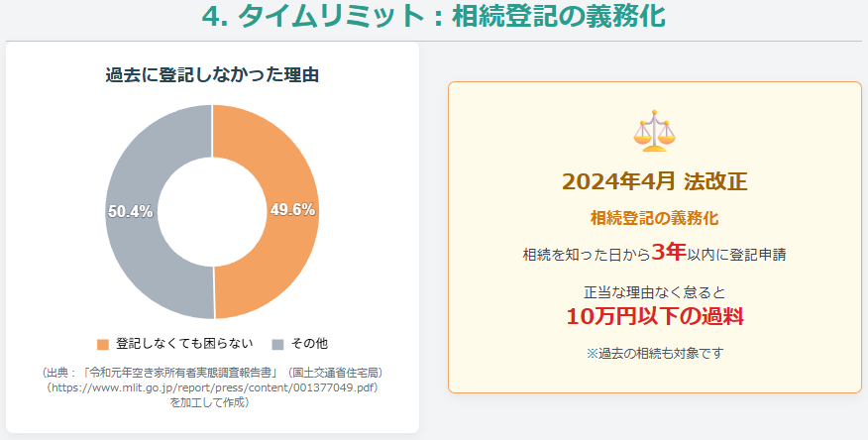Toggle the その他 legend label

click(308, 344)
